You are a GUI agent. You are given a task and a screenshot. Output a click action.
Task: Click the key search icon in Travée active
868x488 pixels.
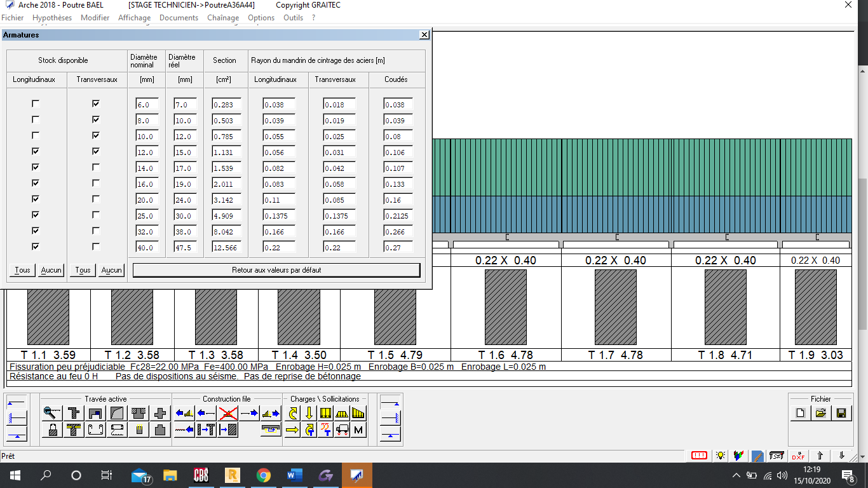tap(52, 413)
